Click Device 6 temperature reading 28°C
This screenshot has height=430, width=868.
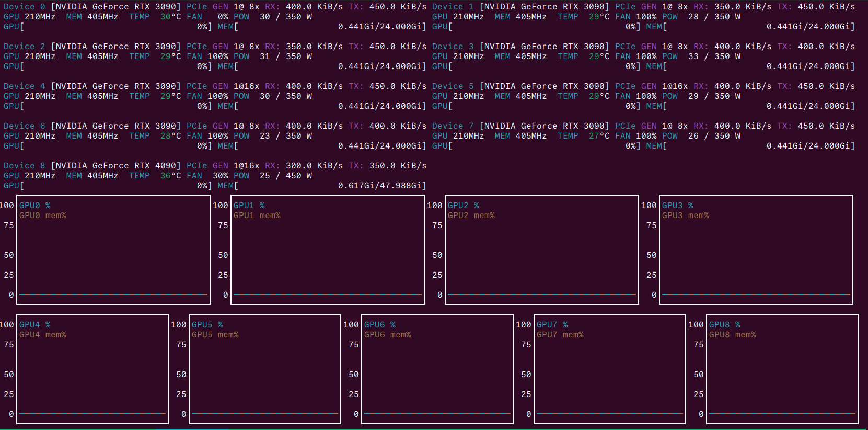pyautogui.click(x=170, y=136)
